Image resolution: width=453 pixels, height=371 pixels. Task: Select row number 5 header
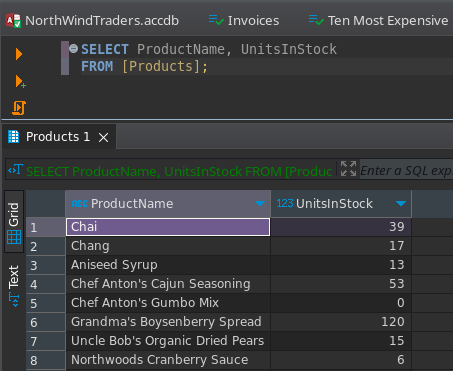coord(46,303)
